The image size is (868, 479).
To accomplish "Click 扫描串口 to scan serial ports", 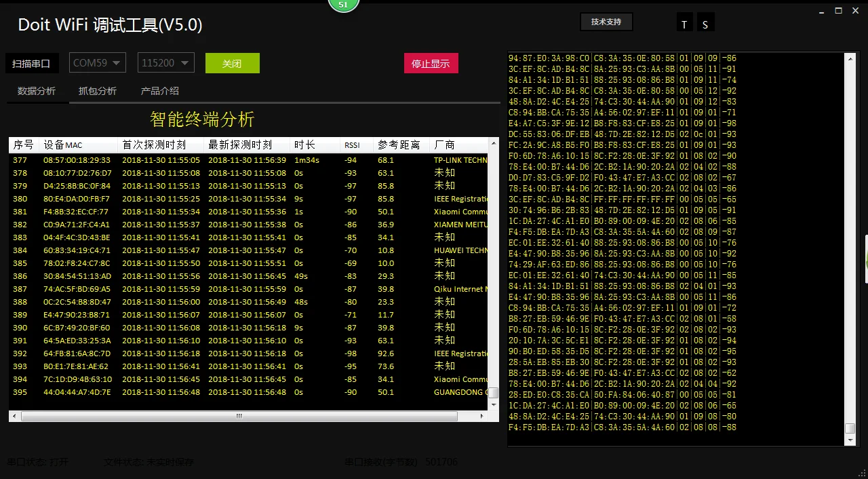I will [32, 63].
